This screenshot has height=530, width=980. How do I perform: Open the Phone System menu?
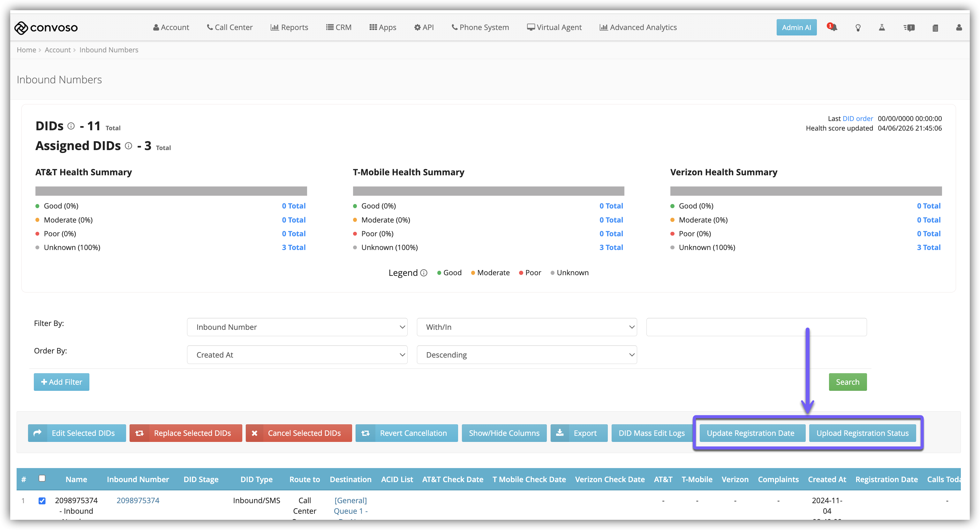click(x=480, y=27)
